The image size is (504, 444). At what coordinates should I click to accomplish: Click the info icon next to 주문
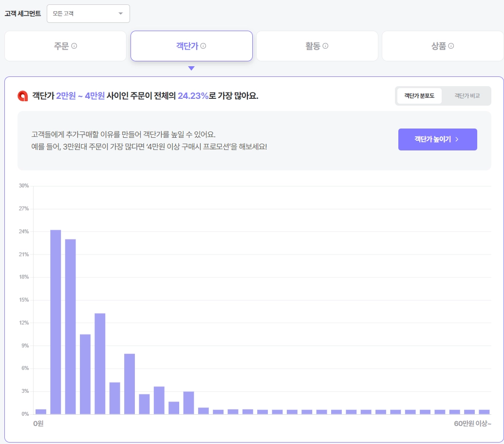(74, 46)
